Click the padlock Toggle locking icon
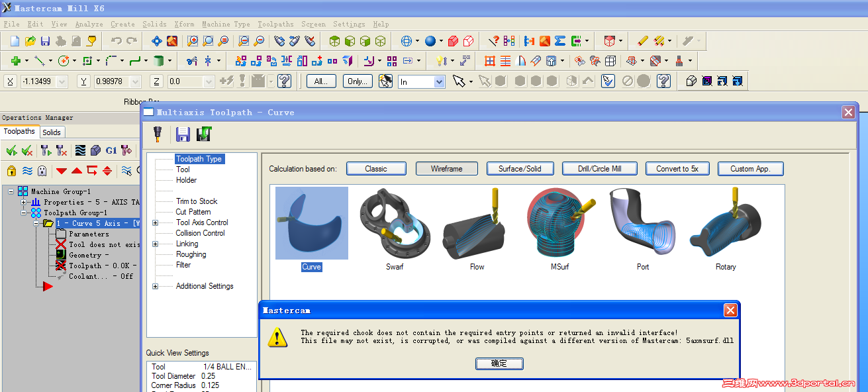The width and height of the screenshot is (868, 392). pyautogui.click(x=11, y=171)
